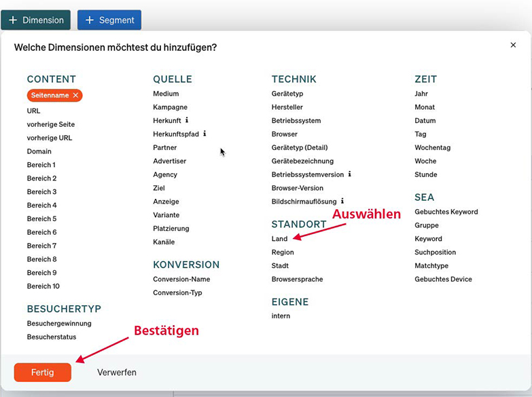Choose the Browser-Version dimension
This screenshot has height=397, width=532.
297,188
